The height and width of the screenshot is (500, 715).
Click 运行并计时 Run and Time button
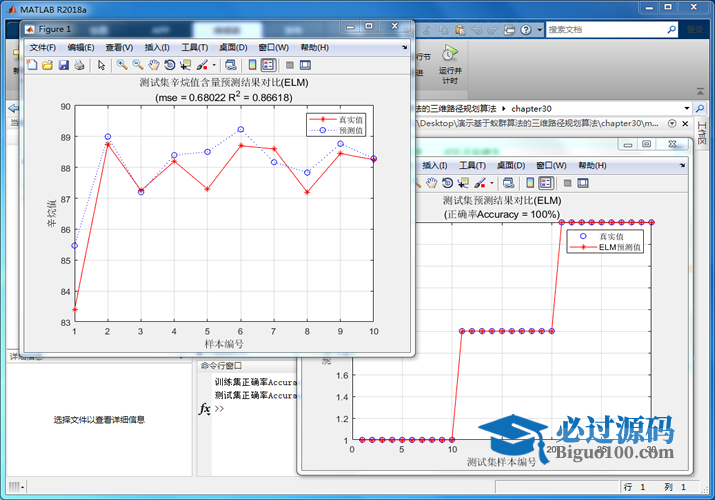coord(450,64)
